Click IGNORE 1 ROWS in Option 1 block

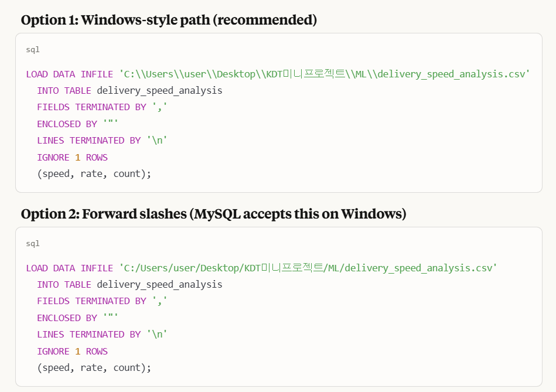tap(72, 157)
